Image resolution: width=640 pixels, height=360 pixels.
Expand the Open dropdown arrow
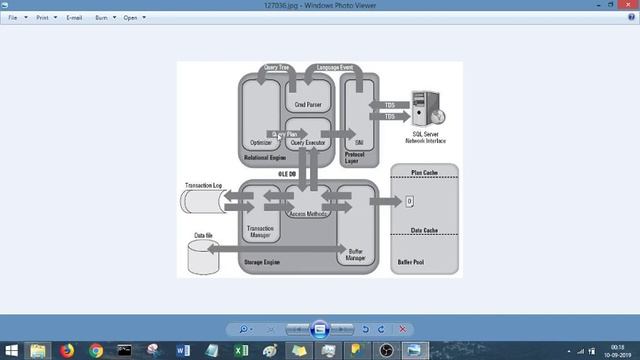tap(144, 18)
